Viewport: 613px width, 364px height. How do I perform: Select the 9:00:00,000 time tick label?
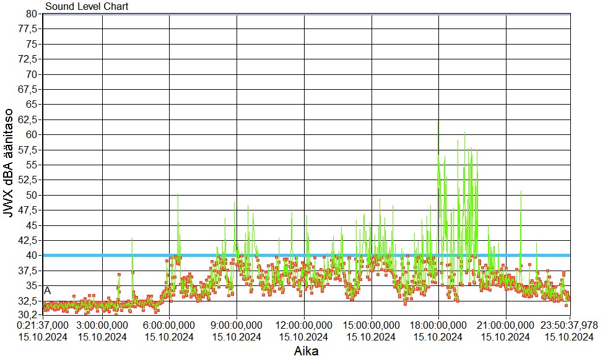tap(237, 325)
